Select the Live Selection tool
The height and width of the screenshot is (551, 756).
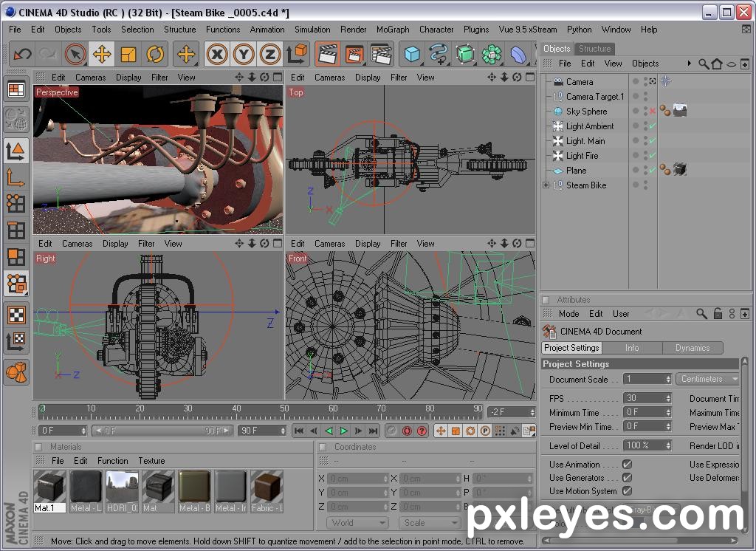coord(75,54)
